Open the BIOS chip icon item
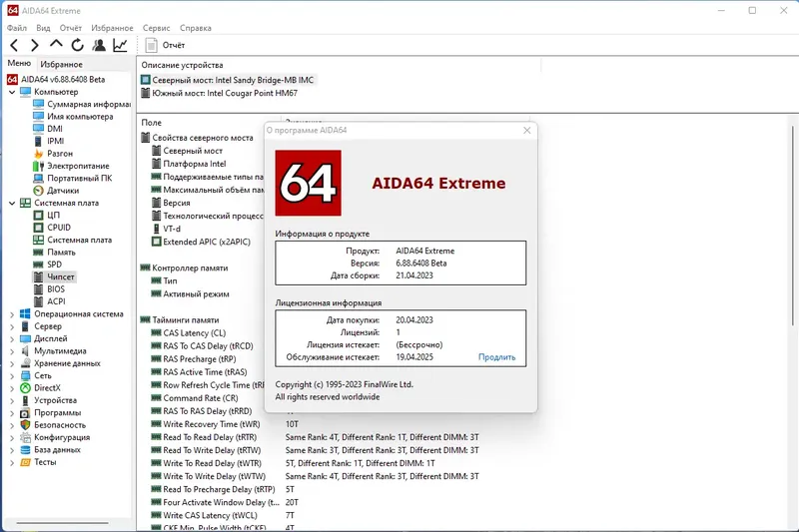The width and height of the screenshot is (799, 532). click(x=38, y=289)
